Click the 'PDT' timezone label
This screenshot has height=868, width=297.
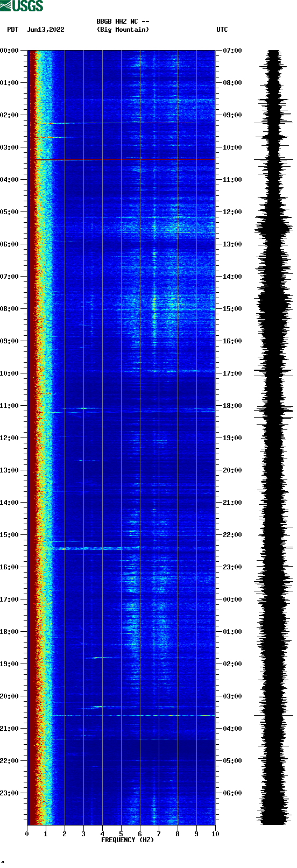click(13, 30)
